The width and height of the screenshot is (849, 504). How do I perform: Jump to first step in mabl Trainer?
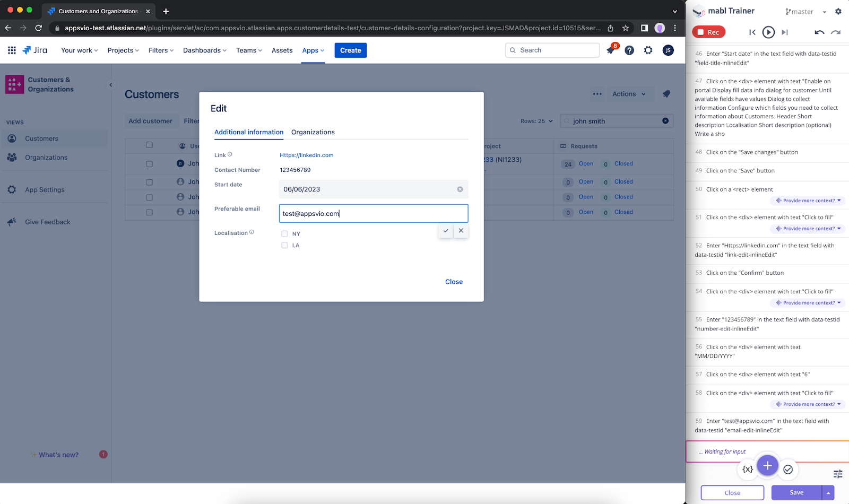pos(752,32)
